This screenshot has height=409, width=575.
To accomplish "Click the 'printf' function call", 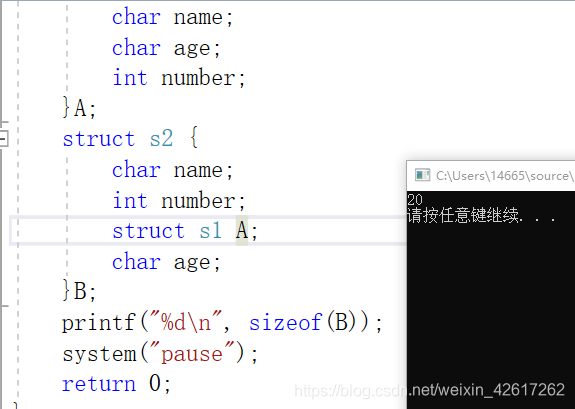I will 99,323.
